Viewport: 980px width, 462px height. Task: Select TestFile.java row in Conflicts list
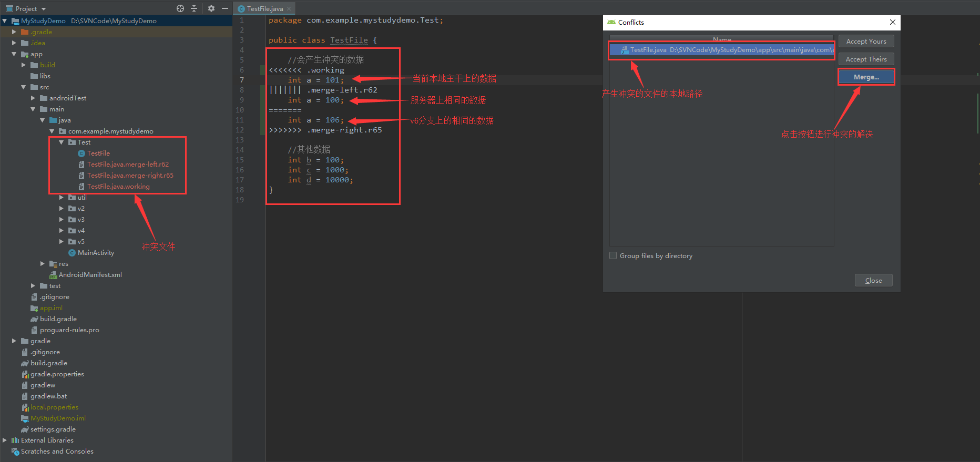coord(722,50)
